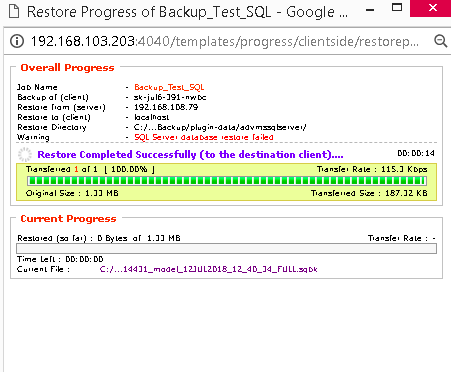The width and height of the screenshot is (451, 372).
Task: Click the empty current progress bar
Action: (227, 249)
